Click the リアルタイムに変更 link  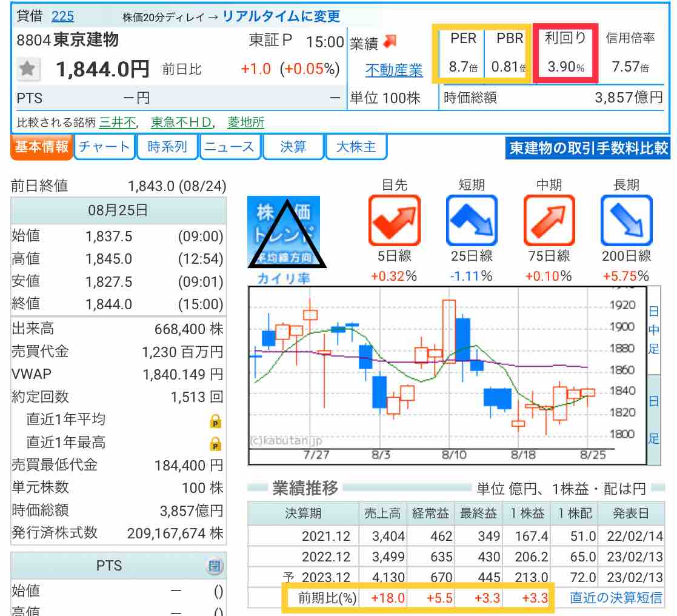[x=281, y=16]
